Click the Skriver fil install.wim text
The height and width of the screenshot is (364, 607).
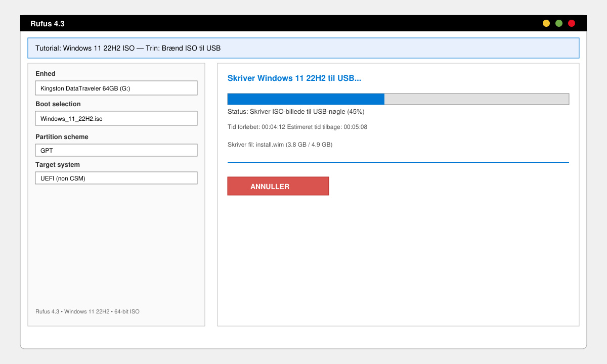pos(280,145)
